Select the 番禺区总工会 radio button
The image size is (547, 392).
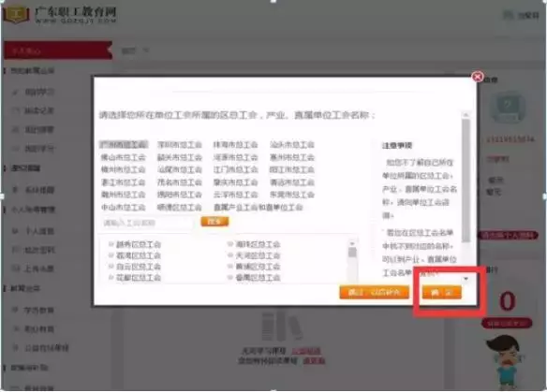[x=230, y=277]
